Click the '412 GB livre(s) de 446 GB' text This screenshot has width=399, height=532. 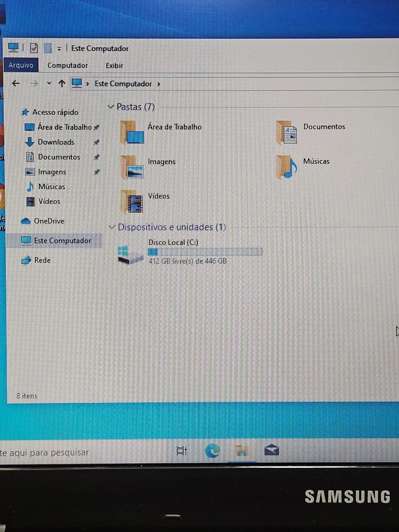pos(187,261)
